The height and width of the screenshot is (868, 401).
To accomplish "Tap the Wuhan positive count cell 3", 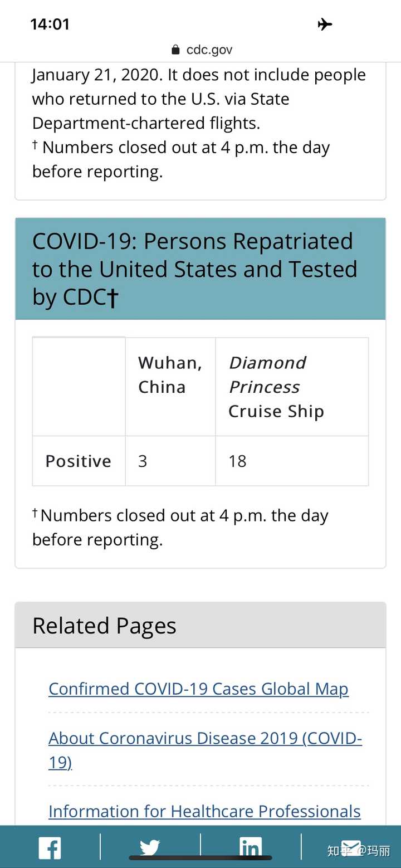I will tap(143, 461).
